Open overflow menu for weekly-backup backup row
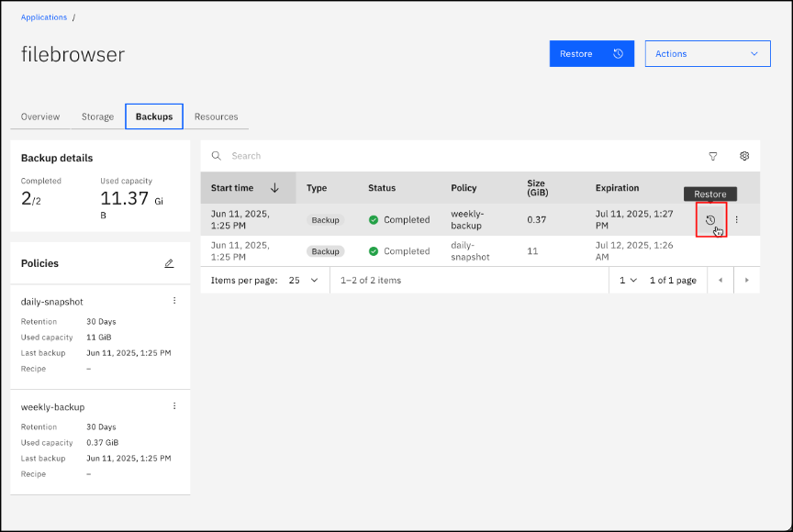The width and height of the screenshot is (793, 532). (736, 220)
